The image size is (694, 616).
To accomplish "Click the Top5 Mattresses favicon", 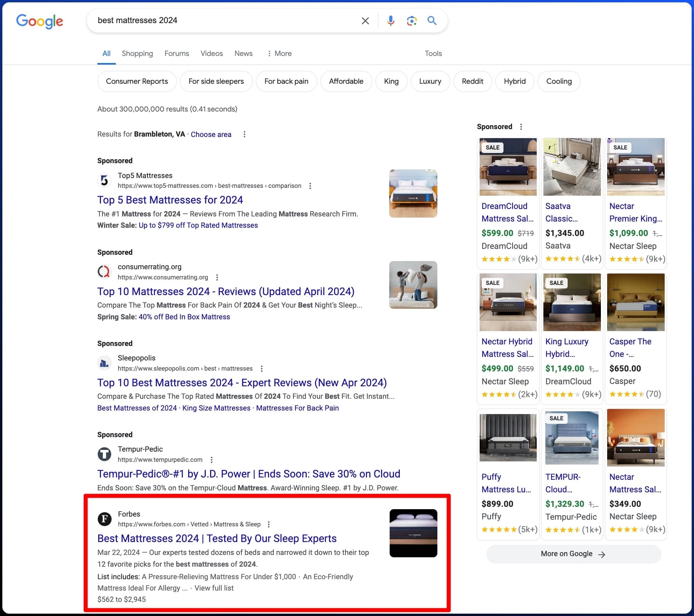I will tap(104, 180).
